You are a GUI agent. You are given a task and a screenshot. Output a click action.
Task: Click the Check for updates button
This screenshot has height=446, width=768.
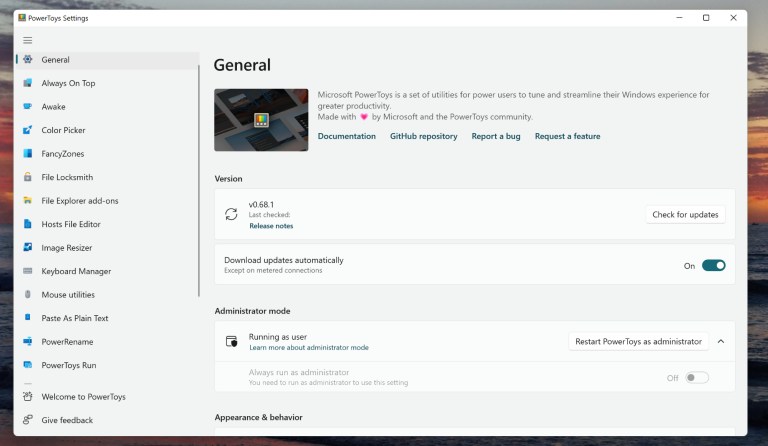[684, 214]
